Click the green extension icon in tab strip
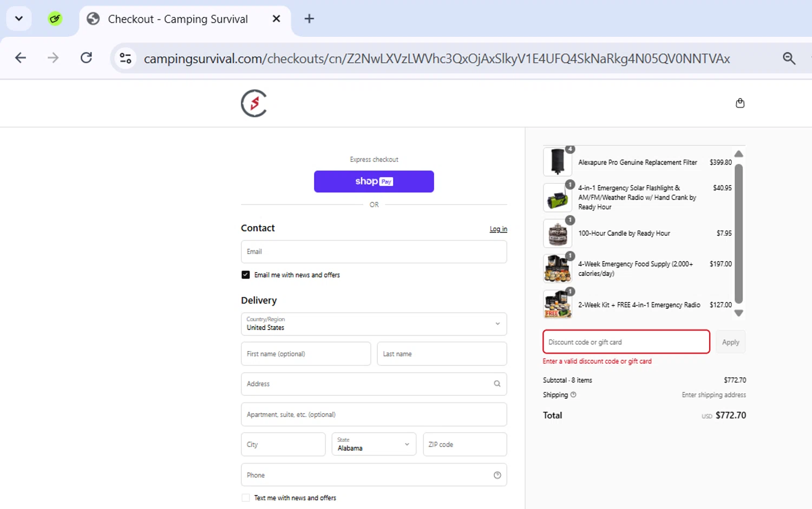The height and width of the screenshot is (509, 812). click(55, 19)
